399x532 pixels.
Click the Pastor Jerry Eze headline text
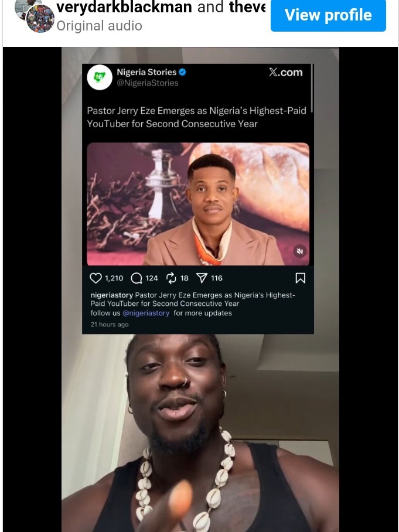[196, 117]
